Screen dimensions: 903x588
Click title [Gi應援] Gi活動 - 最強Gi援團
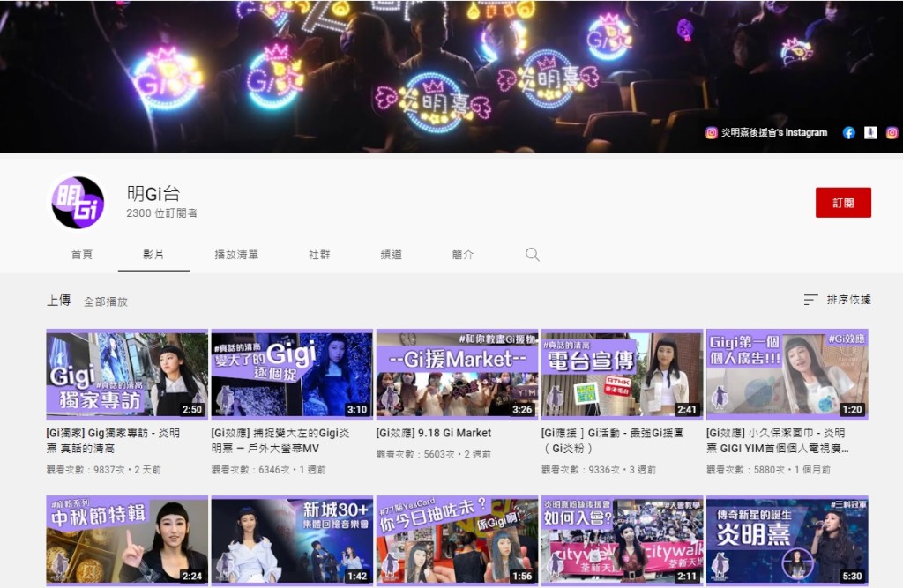613,441
